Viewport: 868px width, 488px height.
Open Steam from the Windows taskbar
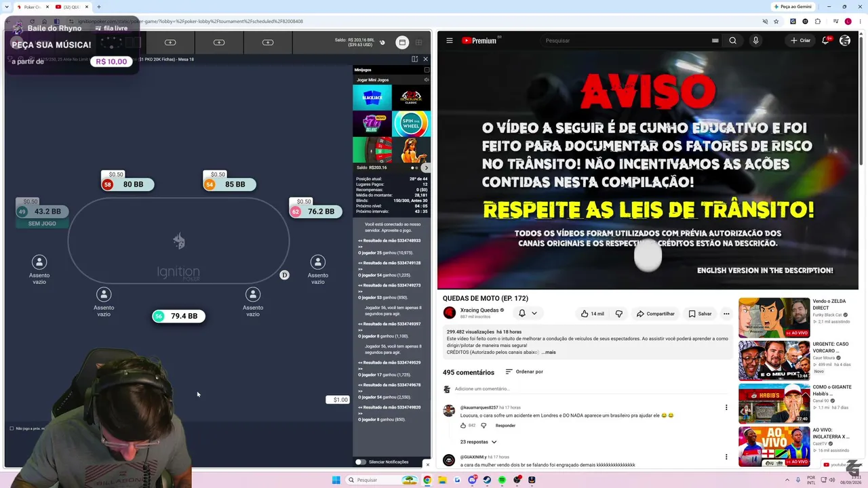487,480
